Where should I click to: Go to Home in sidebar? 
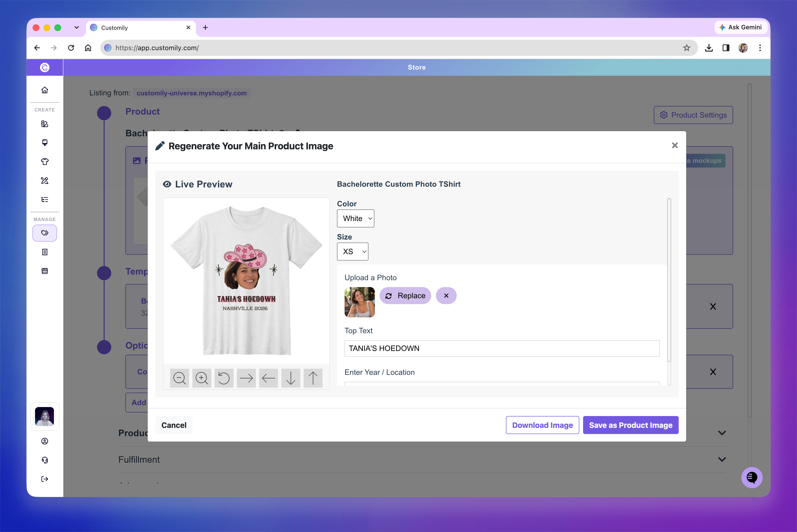pyautogui.click(x=44, y=90)
